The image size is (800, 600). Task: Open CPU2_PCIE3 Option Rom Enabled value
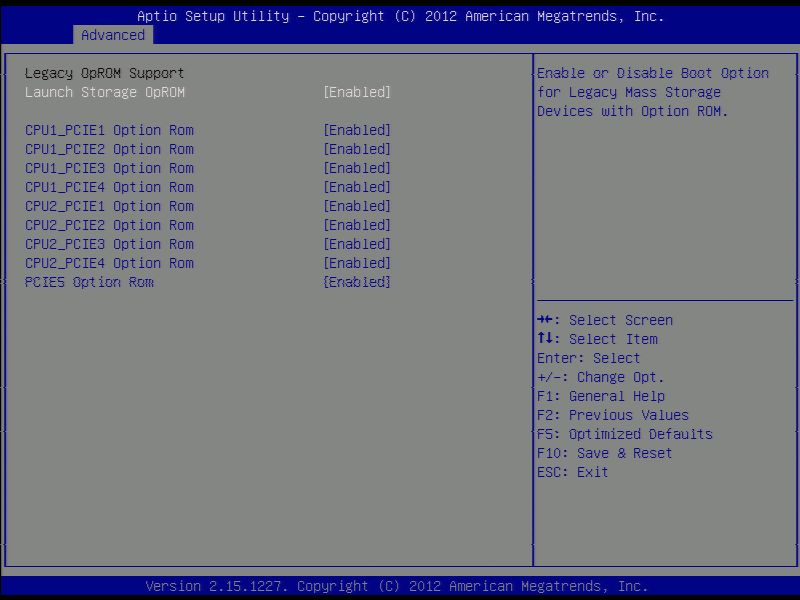click(357, 244)
